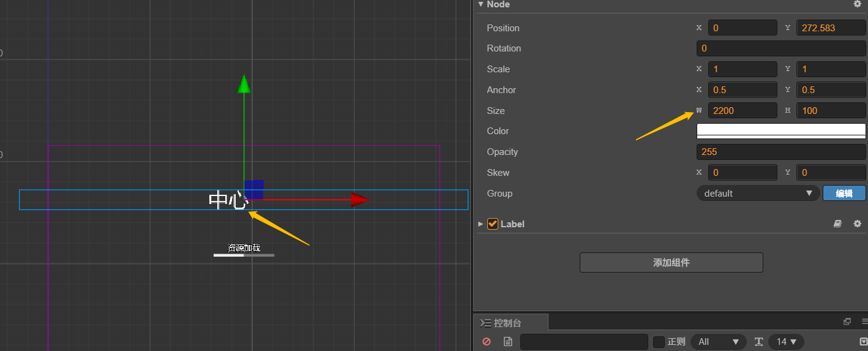Image resolution: width=868 pixels, height=351 pixels.
Task: Click the Position Y field showing 272.583
Action: tap(831, 28)
